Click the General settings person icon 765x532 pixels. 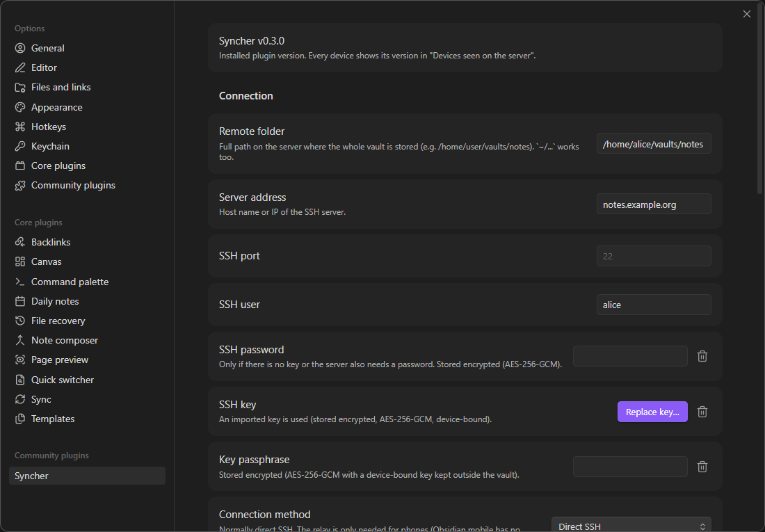point(20,48)
